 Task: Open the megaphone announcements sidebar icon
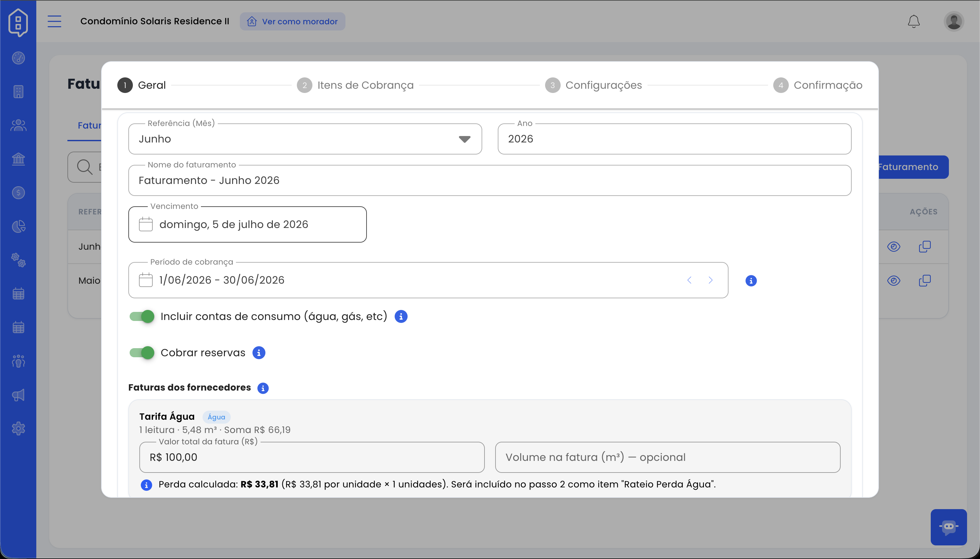pyautogui.click(x=18, y=395)
